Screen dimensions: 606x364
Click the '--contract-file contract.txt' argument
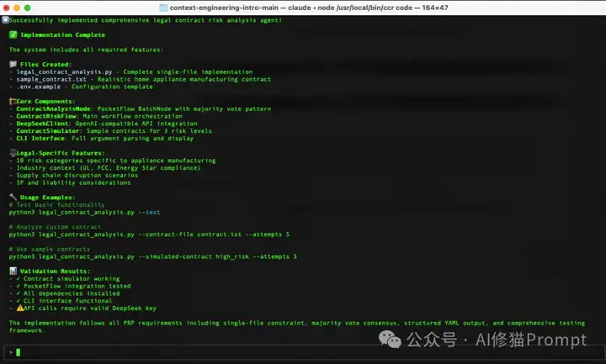189,235
